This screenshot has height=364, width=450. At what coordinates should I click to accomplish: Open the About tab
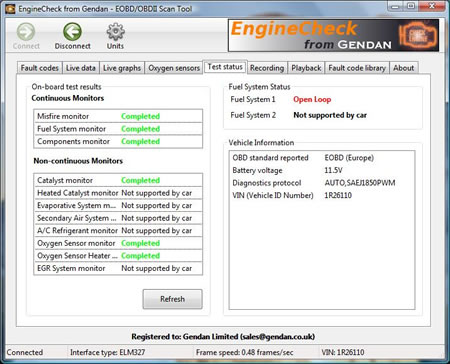(403, 68)
